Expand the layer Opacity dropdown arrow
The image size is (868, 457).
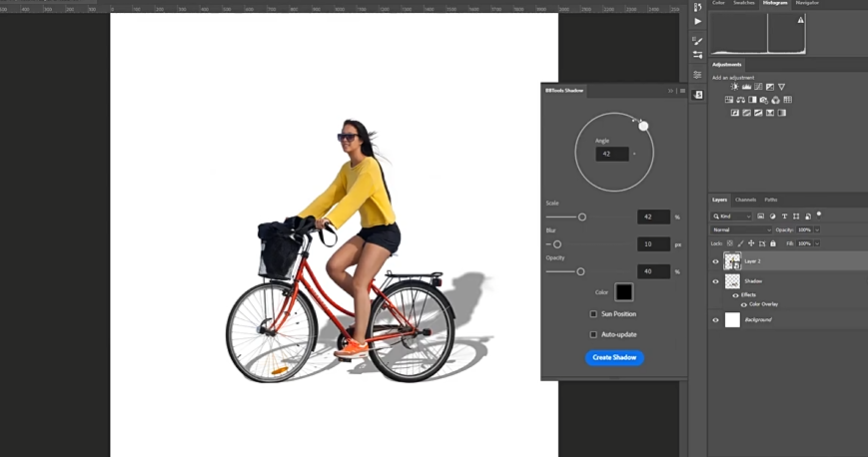[817, 230]
